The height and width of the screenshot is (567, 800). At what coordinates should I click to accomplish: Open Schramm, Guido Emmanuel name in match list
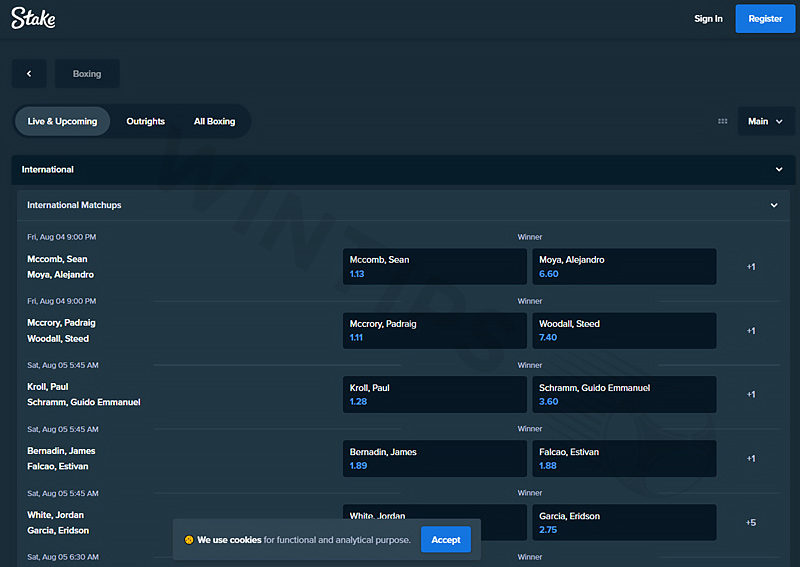84,402
